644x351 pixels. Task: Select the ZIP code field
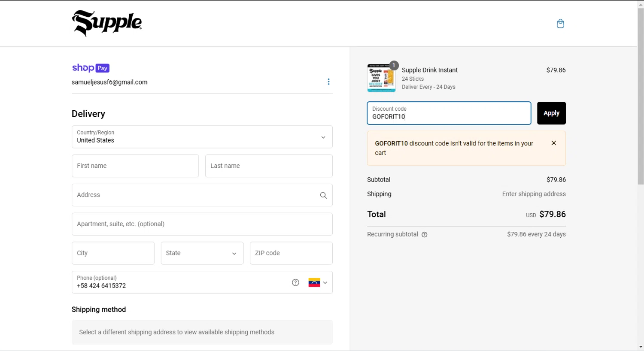(291, 253)
